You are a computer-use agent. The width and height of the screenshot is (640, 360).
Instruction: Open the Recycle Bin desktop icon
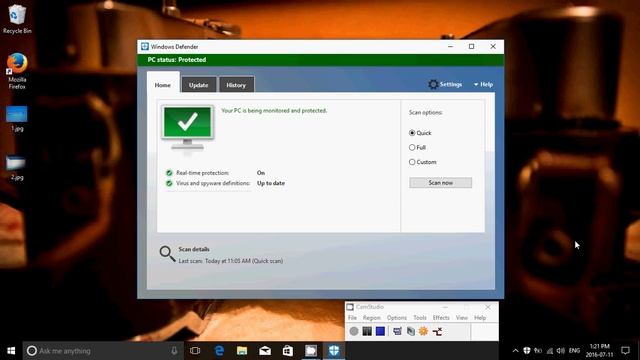(17, 18)
